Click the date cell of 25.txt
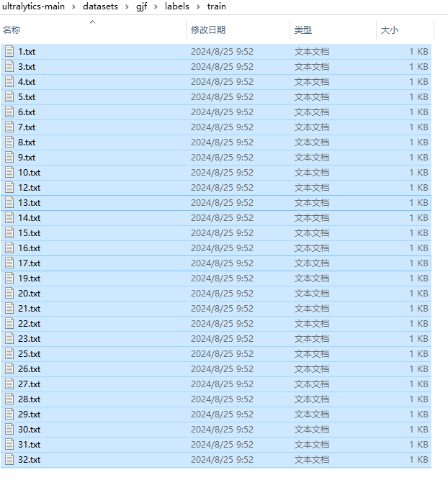Viewport: 448px width, 480px height. 222,353
